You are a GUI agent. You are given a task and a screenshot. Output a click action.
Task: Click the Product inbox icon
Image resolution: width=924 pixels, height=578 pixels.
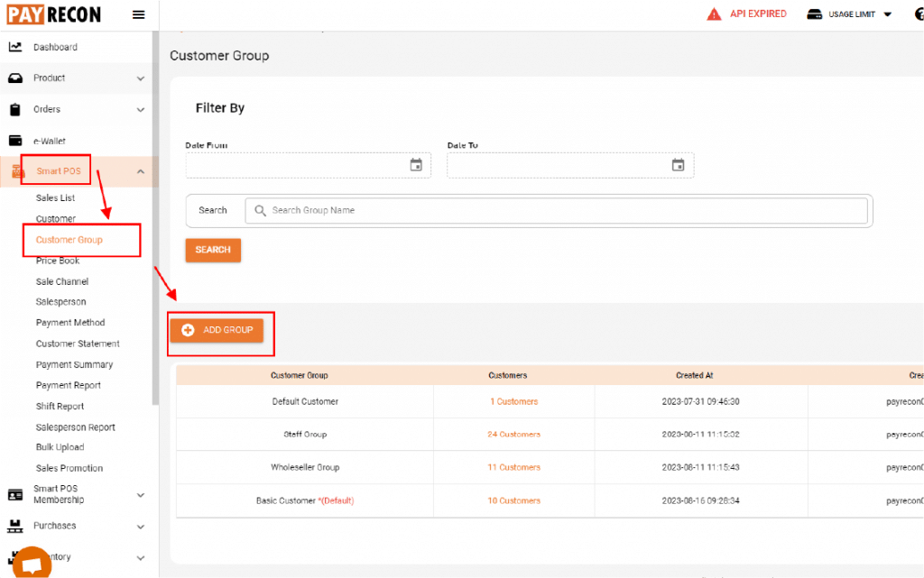(x=15, y=78)
